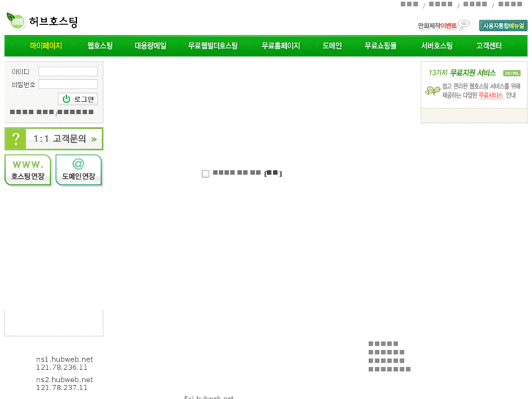Visit the 고객센터 menu
Viewport: 532px width, 399px height.
pos(489,45)
